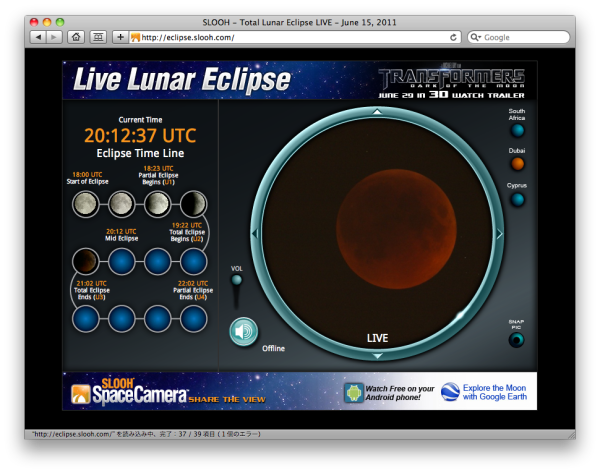Click the Live Lunar Eclipse title
Screen dimensions: 600x473
pyautogui.click(x=182, y=79)
